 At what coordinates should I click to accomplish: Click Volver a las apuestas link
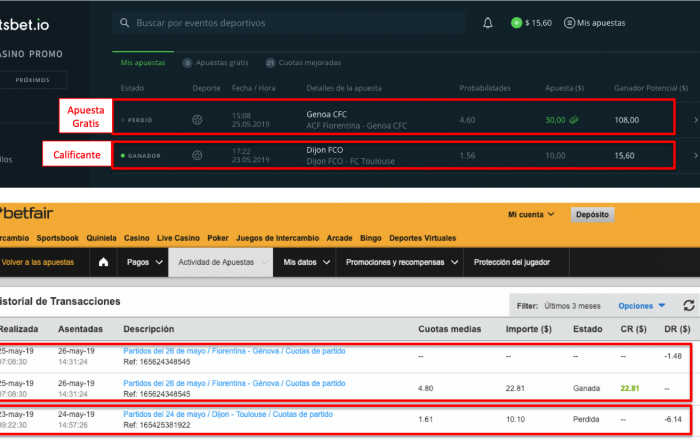coord(38,262)
